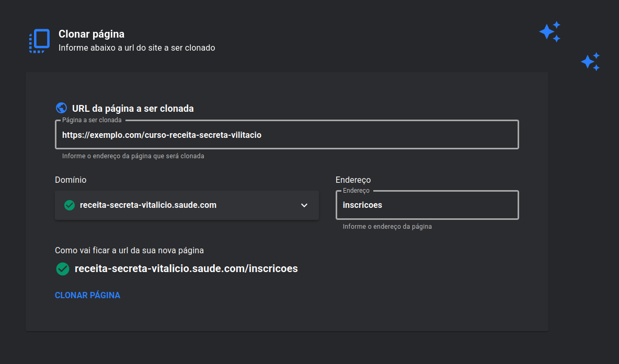Viewport: 619px width, 364px height.
Task: Click into the Endereço field containing 'inscricoes'
Action: 427,205
